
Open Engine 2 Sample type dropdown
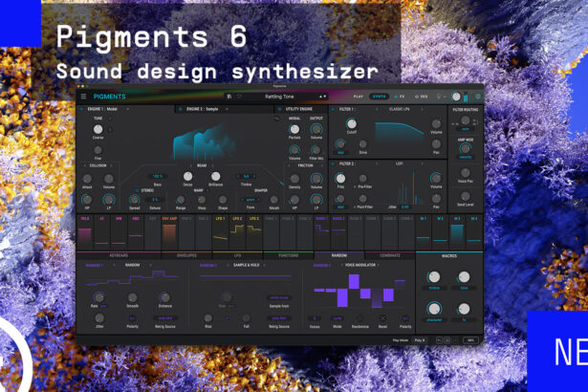click(227, 109)
